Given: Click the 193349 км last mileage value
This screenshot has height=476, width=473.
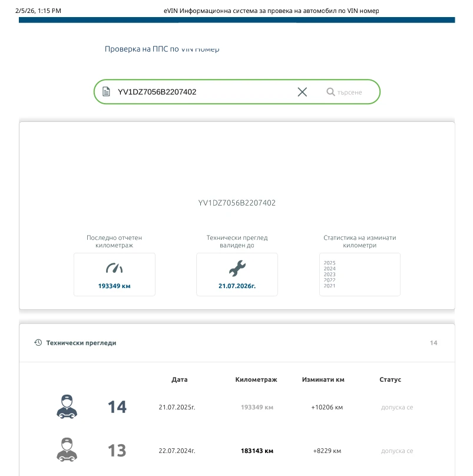Looking at the screenshot, I should [114, 286].
